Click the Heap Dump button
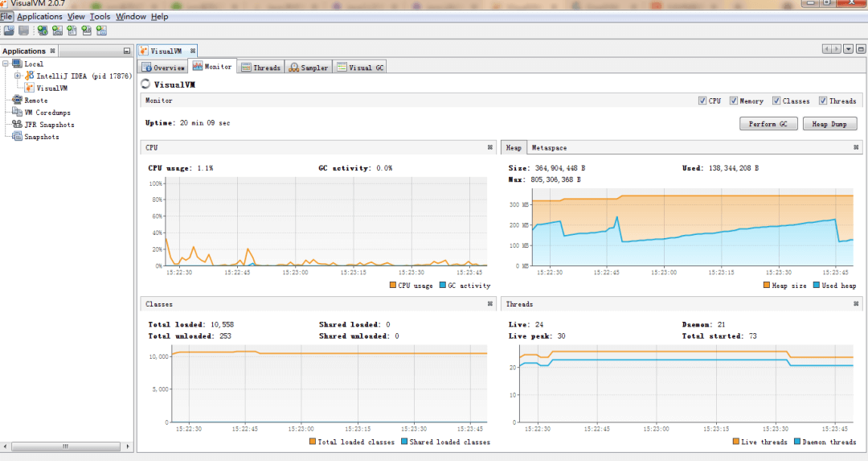868x461 pixels. (829, 124)
